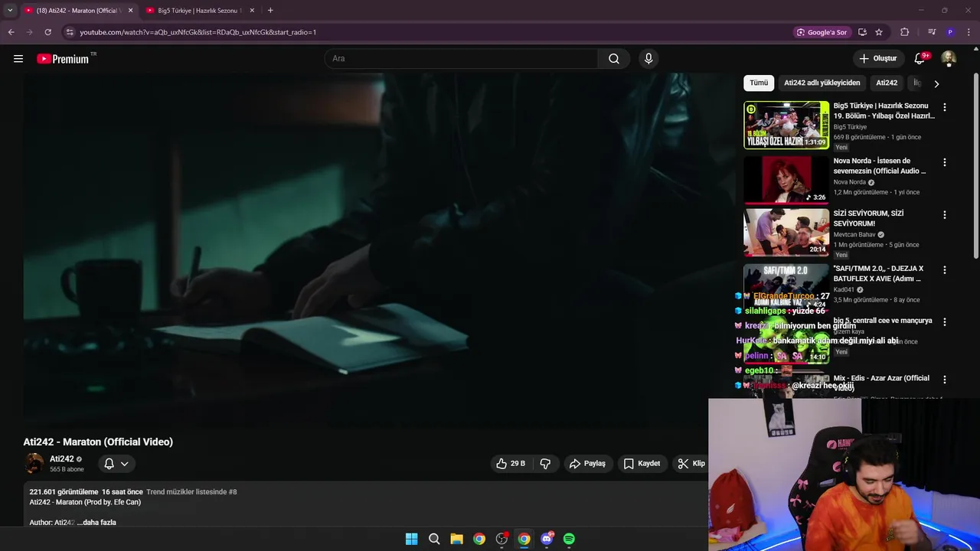Open options for Nova Norda video
The image size is (980, 551).
point(945,162)
